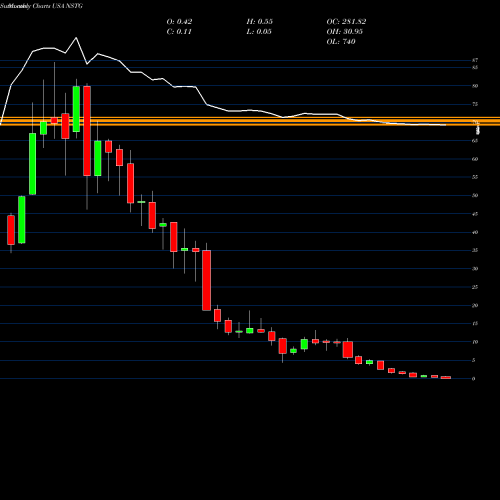Click the long red candle dropping from 35 to 19
This screenshot has width=500, height=500.
tap(207, 280)
